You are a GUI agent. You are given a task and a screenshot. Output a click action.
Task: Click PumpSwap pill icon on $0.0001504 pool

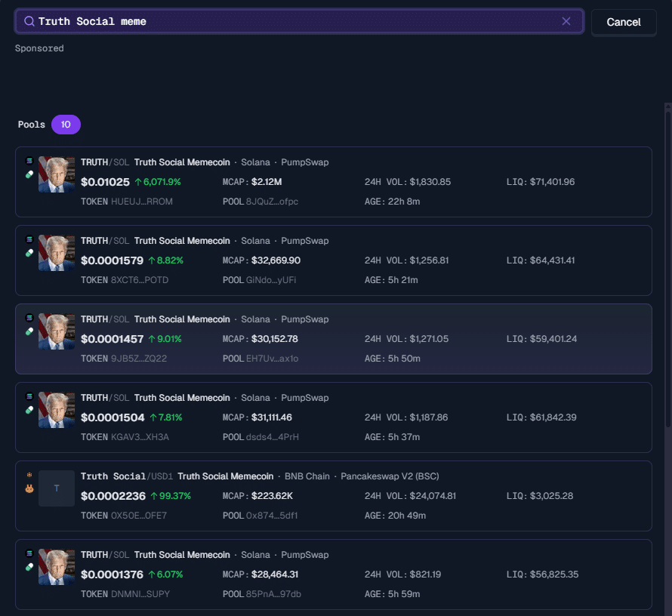[29, 410]
